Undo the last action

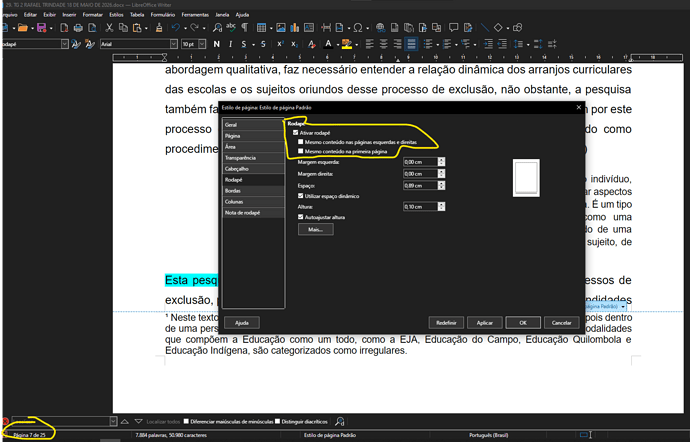(x=176, y=28)
